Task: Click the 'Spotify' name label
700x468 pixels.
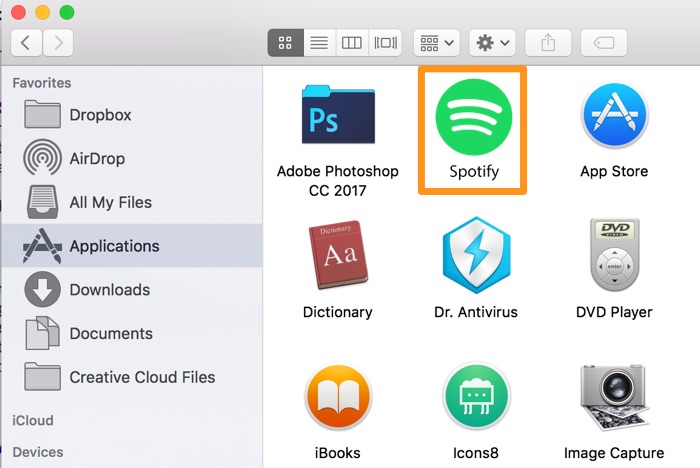Action: [x=474, y=172]
